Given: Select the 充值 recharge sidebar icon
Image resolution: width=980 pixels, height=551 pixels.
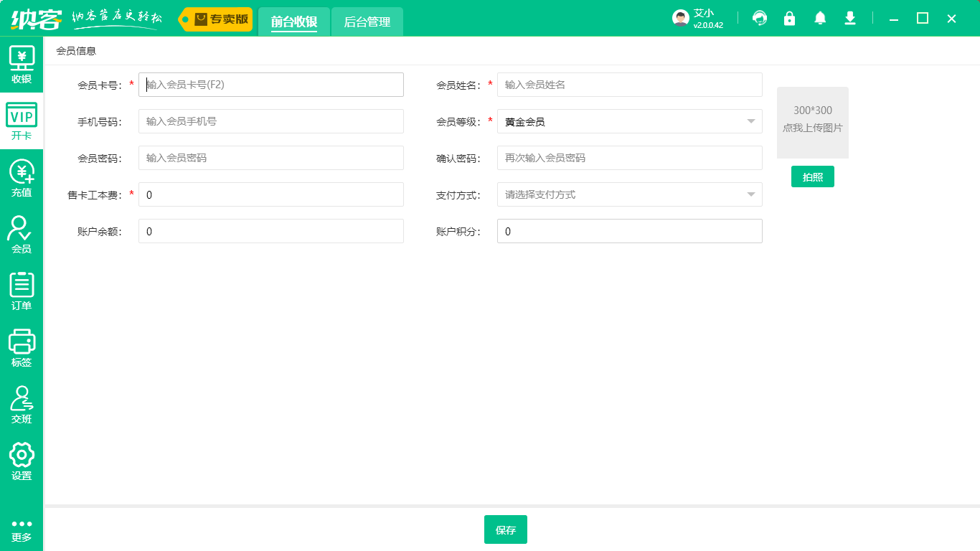Looking at the screenshot, I should coord(22,178).
